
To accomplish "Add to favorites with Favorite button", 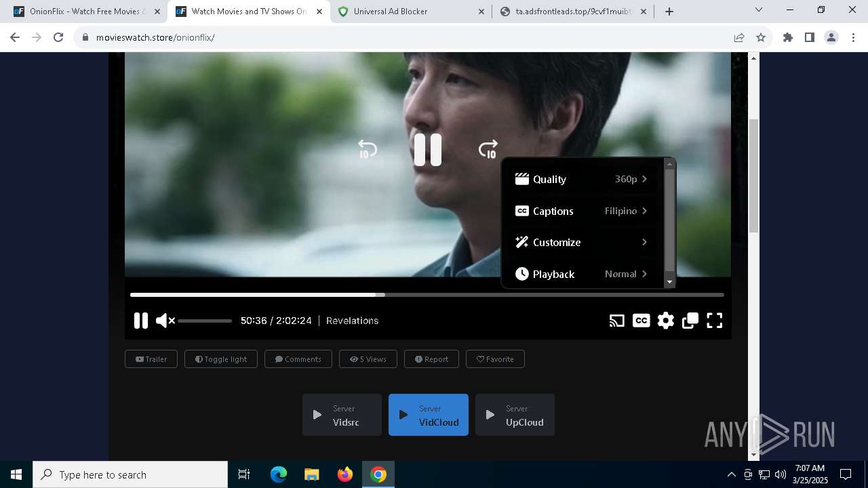I will [x=495, y=359].
